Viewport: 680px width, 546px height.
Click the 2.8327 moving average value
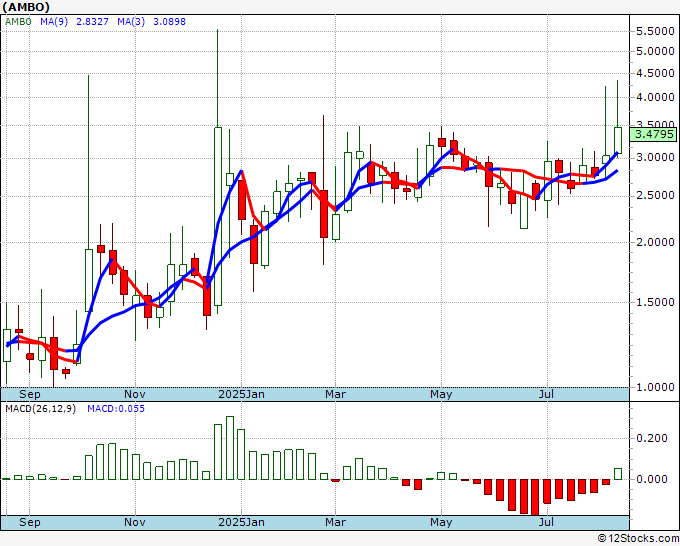tap(92, 22)
